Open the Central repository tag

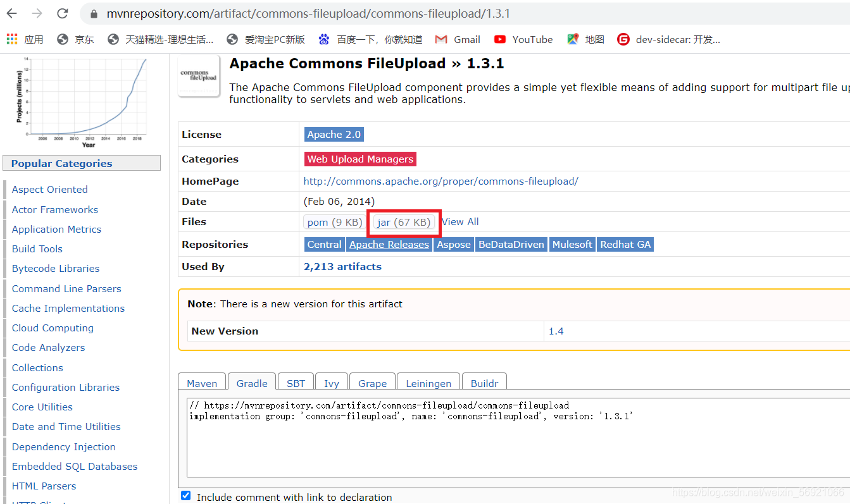point(325,244)
